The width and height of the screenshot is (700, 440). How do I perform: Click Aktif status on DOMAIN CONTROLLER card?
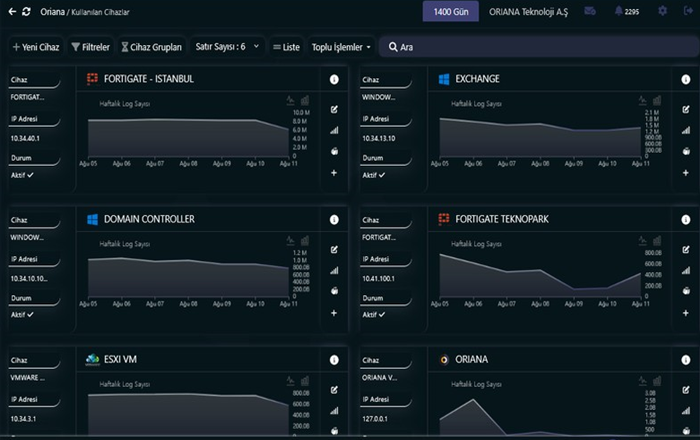[22, 315]
